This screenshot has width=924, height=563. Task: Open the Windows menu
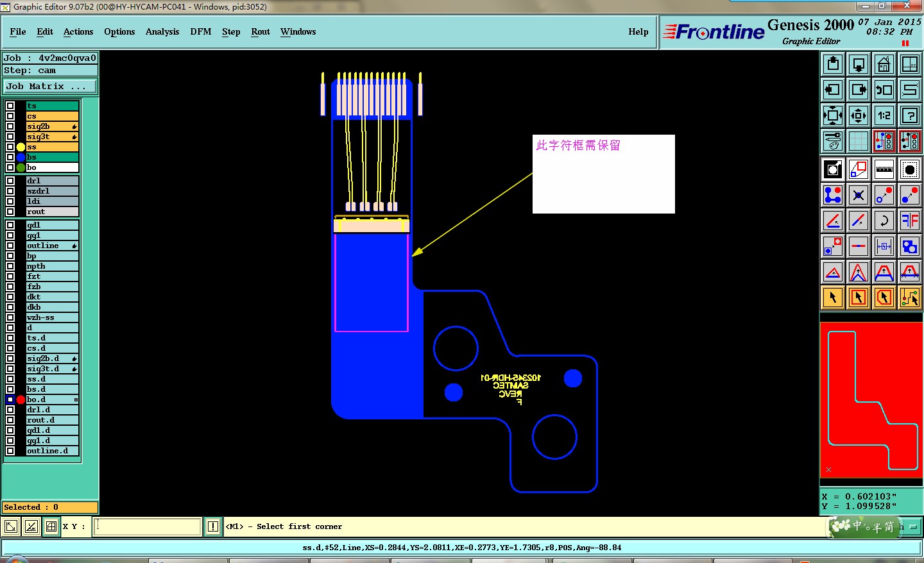(x=298, y=31)
